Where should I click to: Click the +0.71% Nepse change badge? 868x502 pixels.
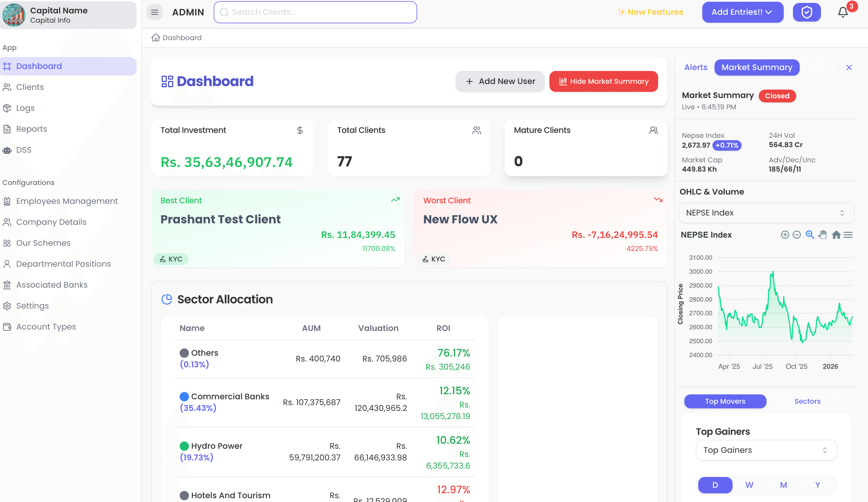point(727,145)
